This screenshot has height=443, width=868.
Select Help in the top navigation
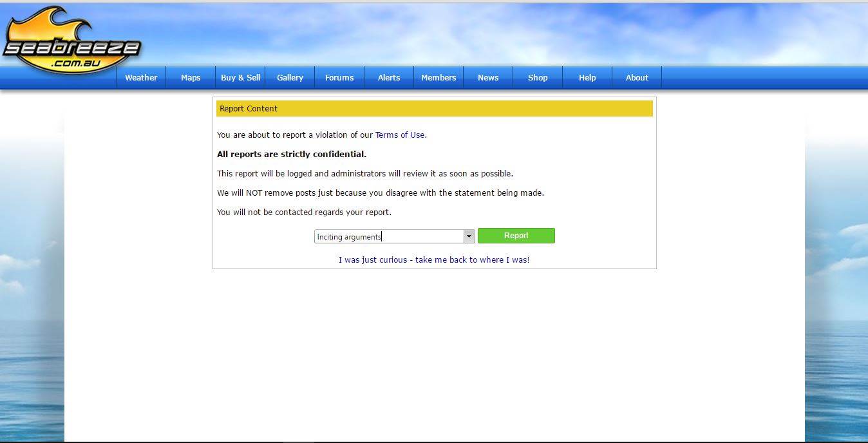point(587,77)
